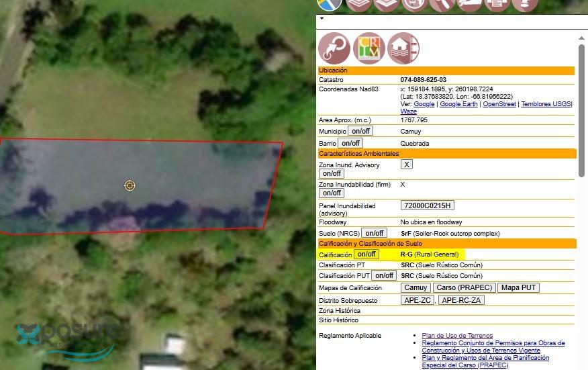Click the CRIM catastro icon
This screenshot has height=370, width=588.
tap(369, 48)
